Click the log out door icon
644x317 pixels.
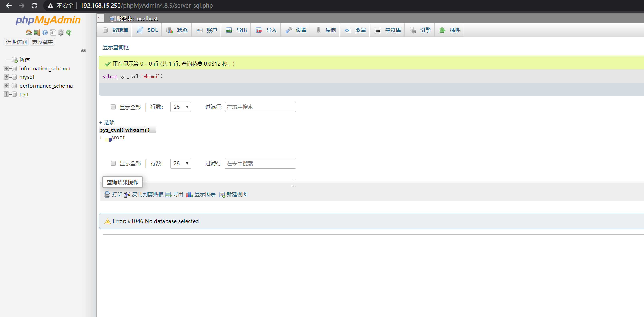click(x=37, y=32)
